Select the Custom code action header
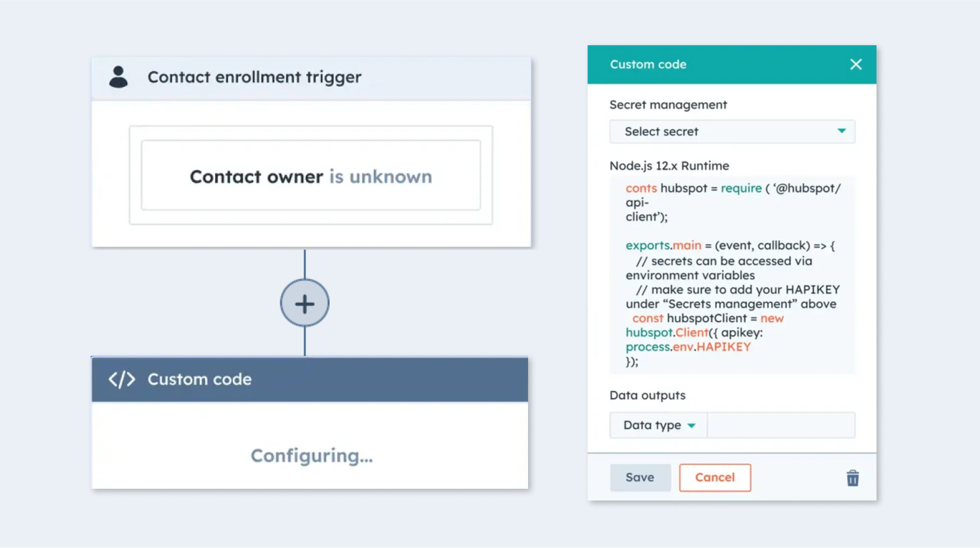 309,379
